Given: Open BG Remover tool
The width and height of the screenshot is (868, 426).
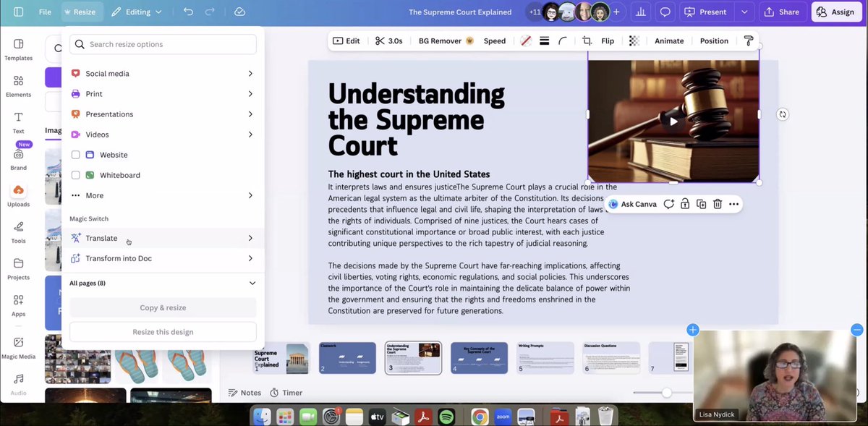Looking at the screenshot, I should [446, 41].
